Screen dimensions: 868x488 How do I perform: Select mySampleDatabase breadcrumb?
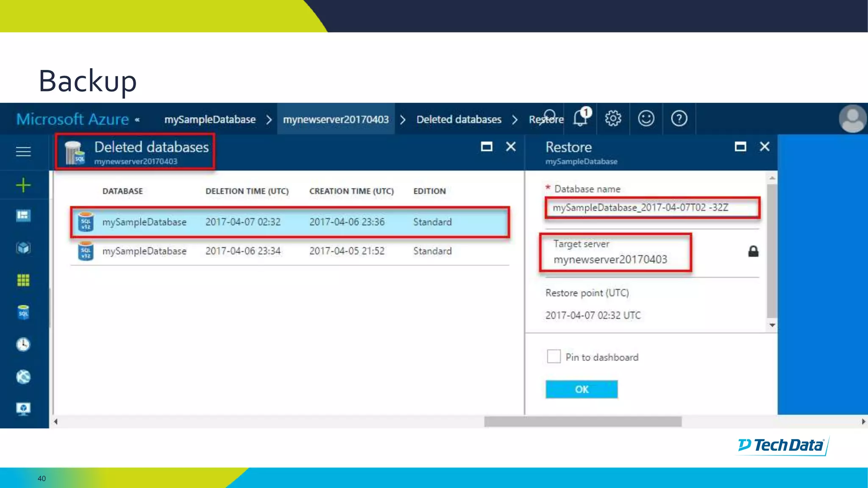(x=210, y=119)
